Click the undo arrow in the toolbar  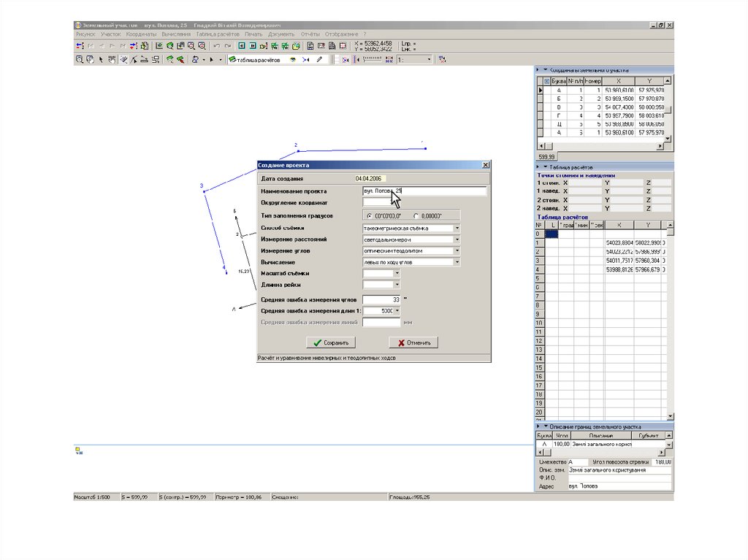(217, 46)
